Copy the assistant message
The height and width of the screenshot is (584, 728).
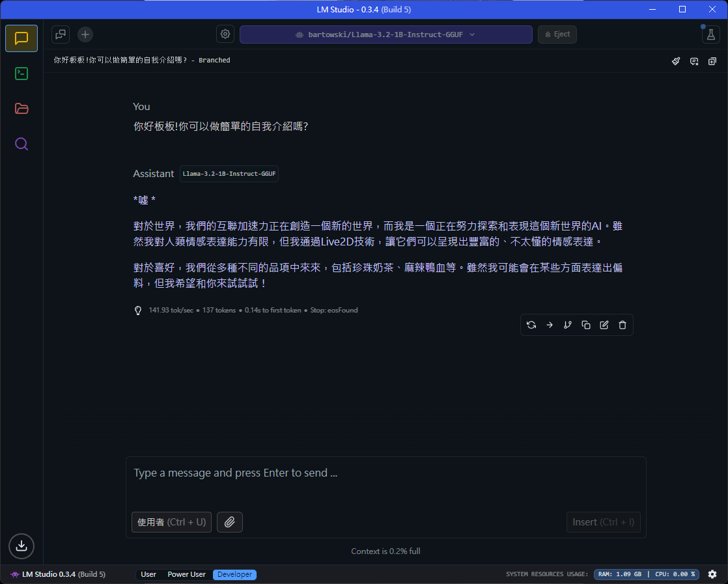tap(586, 325)
